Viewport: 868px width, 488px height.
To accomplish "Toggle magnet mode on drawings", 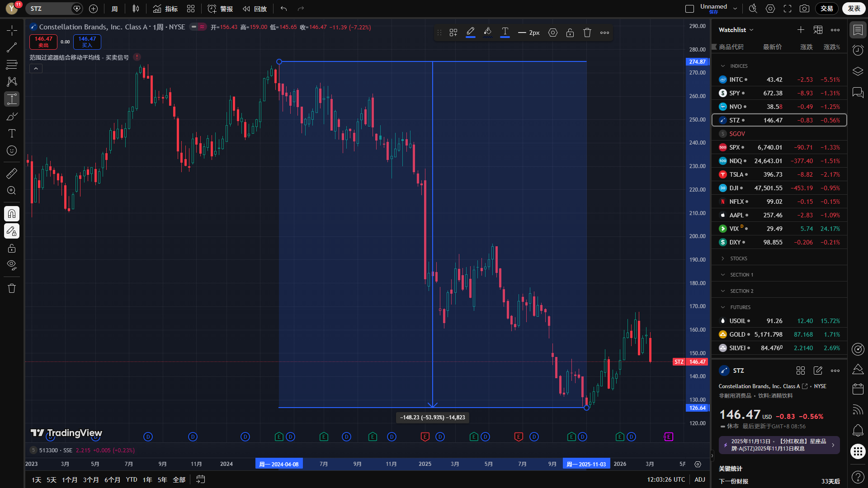I will (x=12, y=213).
